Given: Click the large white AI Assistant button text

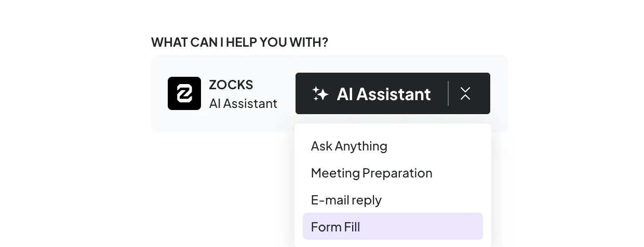Looking at the screenshot, I should (384, 94).
